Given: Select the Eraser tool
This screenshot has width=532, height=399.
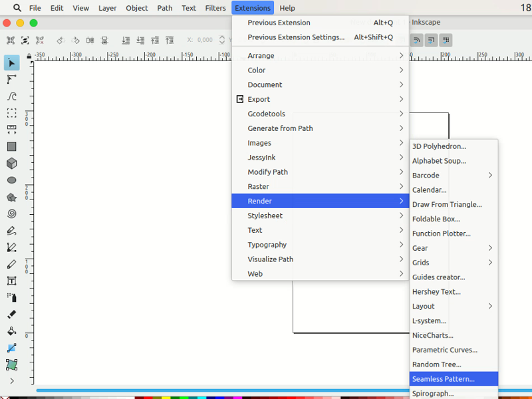Looking at the screenshot, I should 11,314.
